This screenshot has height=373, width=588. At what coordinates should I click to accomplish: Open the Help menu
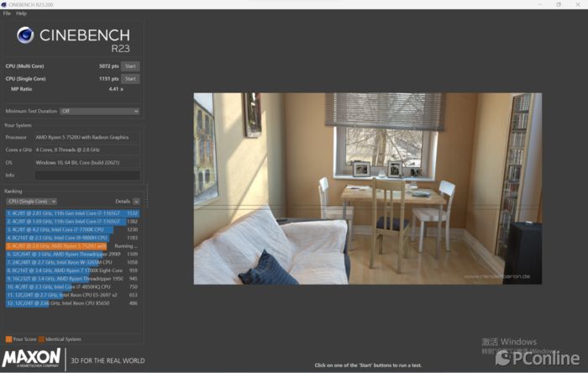21,13
